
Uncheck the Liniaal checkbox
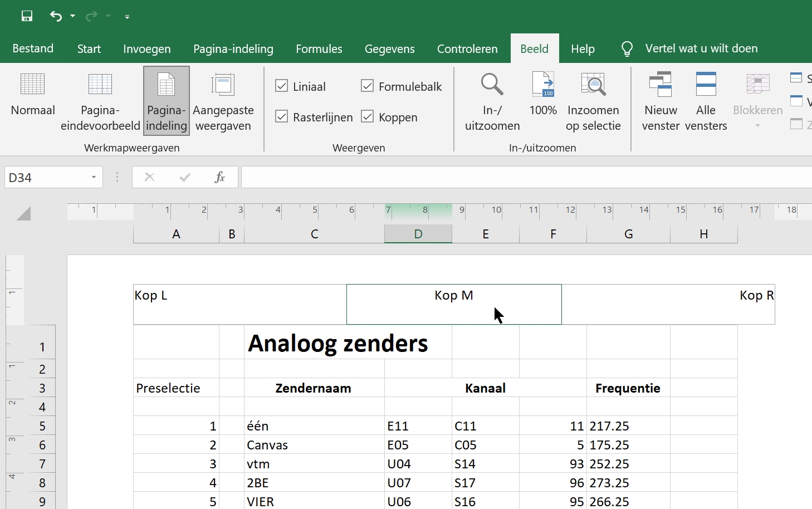point(282,86)
